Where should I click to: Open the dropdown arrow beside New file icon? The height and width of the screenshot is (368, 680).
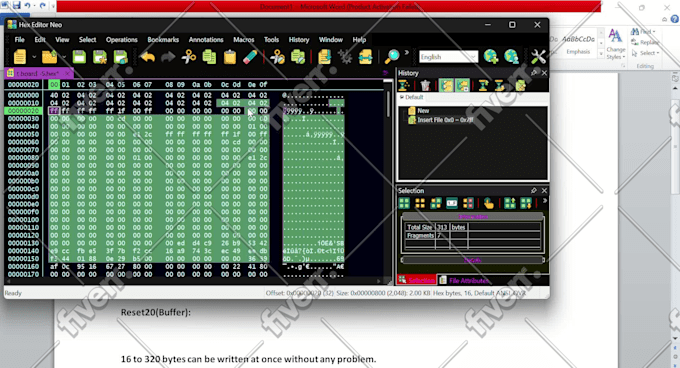34,57
